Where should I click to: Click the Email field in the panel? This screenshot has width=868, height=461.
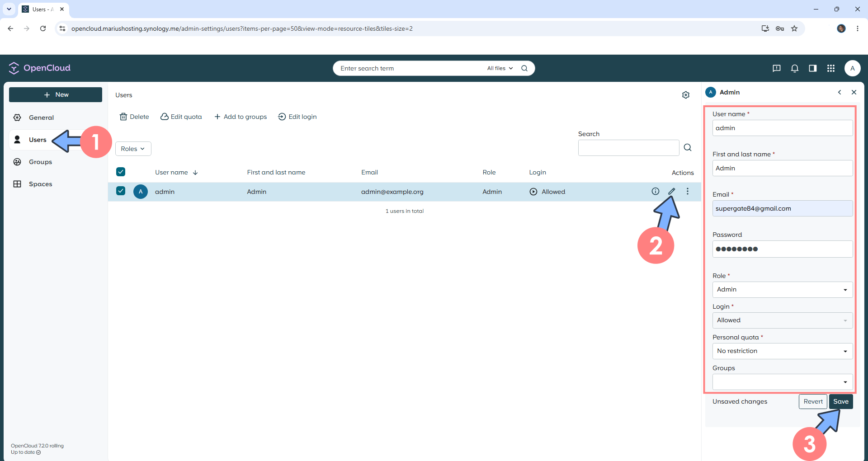(783, 208)
